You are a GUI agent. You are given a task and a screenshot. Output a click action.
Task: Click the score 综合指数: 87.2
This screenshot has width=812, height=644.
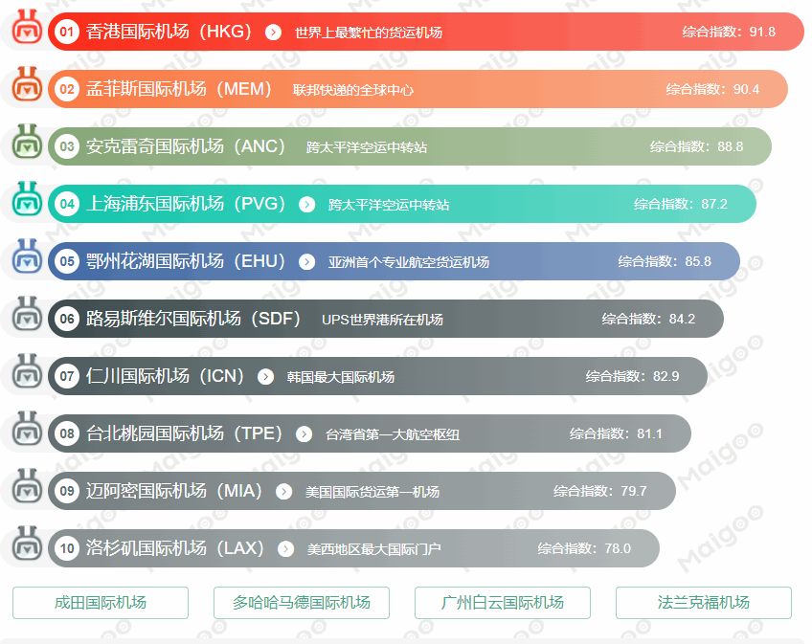click(681, 205)
